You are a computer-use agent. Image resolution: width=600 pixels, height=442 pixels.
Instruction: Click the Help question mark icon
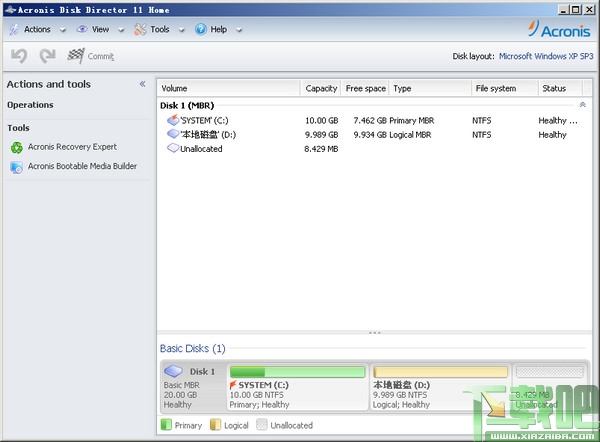[201, 29]
